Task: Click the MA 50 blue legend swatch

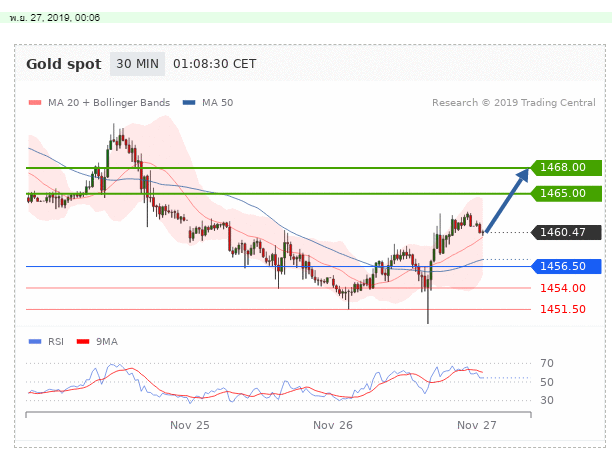Action: tap(189, 103)
